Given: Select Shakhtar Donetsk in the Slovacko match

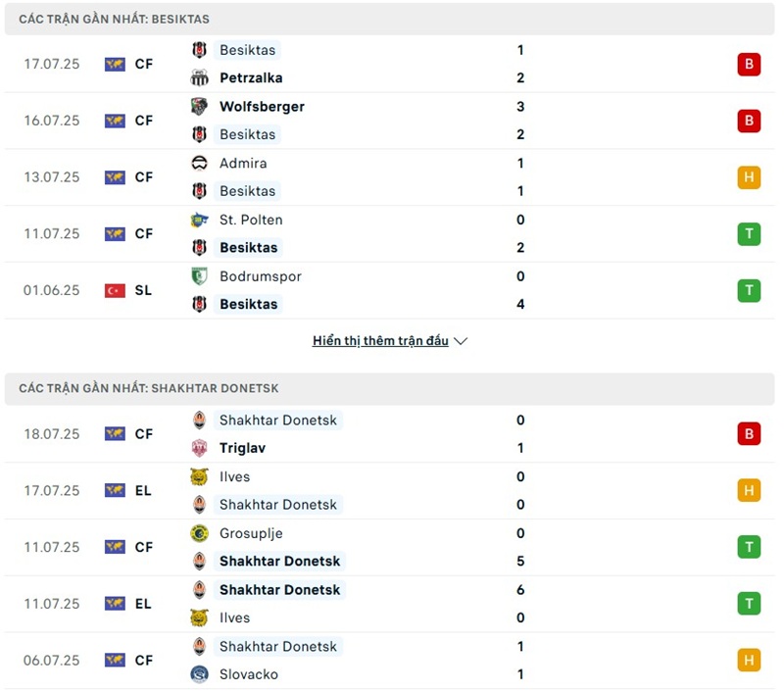Looking at the screenshot, I should point(277,646).
